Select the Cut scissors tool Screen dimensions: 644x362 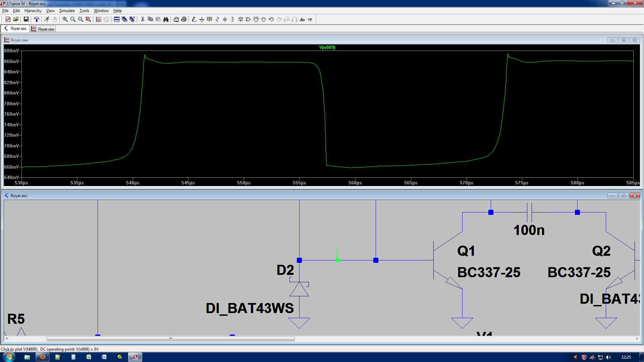coord(143,19)
